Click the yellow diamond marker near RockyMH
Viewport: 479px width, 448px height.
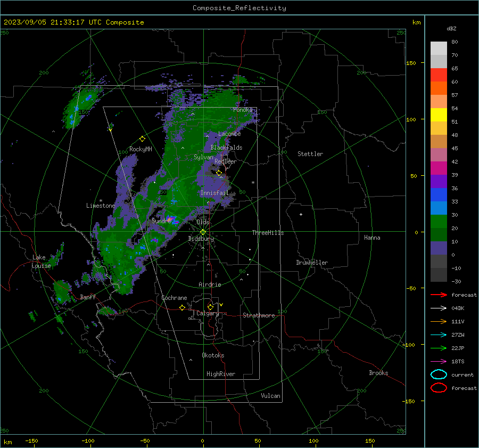coord(142,139)
